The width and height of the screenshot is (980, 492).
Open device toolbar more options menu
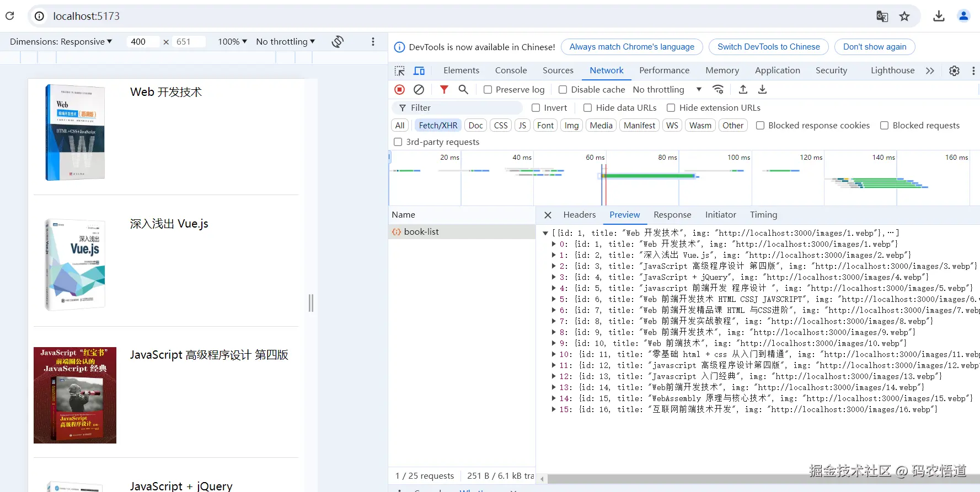coord(373,41)
